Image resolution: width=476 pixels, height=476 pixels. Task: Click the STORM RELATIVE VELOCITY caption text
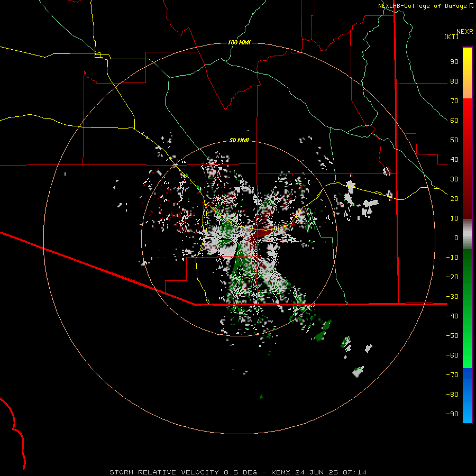[164, 472]
